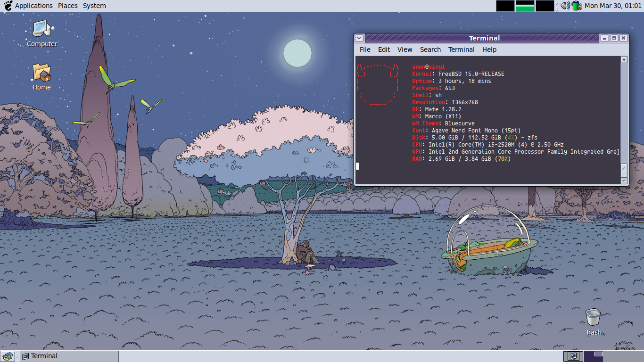Open the Search menu in Terminal
The image size is (644, 362).
(430, 49)
